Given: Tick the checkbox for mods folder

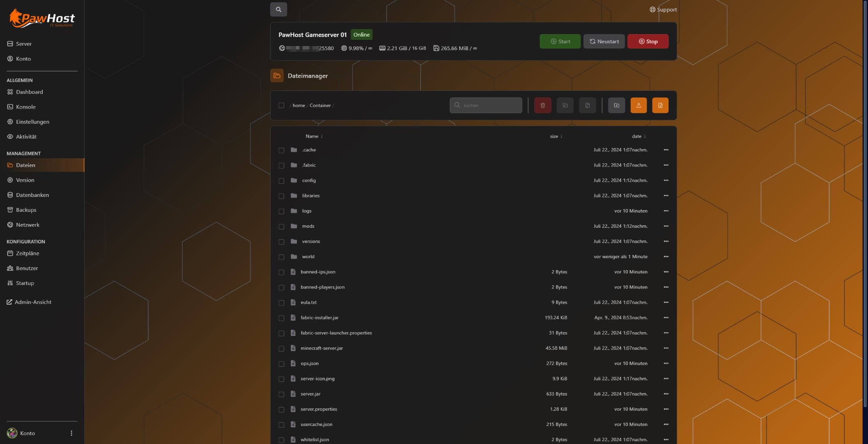Looking at the screenshot, I should 281,227.
